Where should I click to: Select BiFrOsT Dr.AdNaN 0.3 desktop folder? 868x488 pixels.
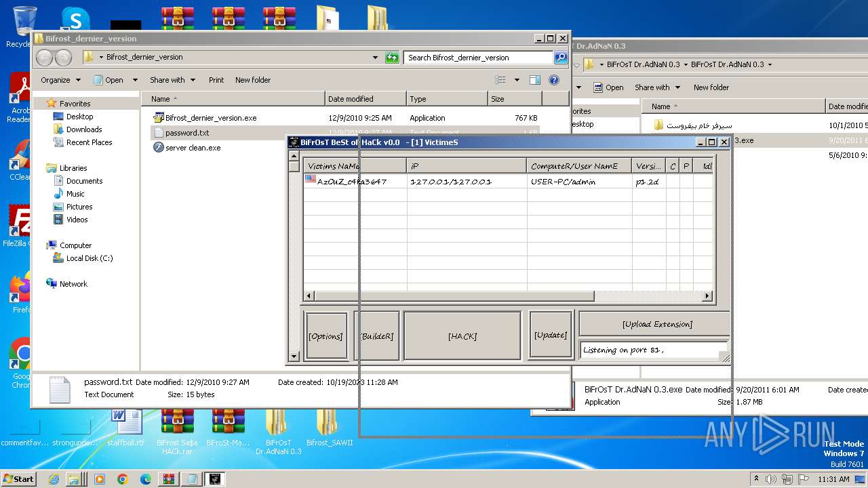[279, 432]
